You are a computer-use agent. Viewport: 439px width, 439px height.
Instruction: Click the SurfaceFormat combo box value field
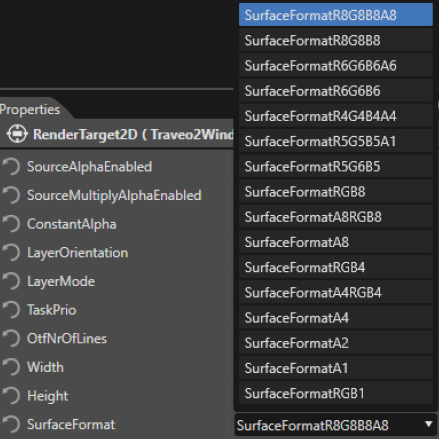(x=336, y=425)
